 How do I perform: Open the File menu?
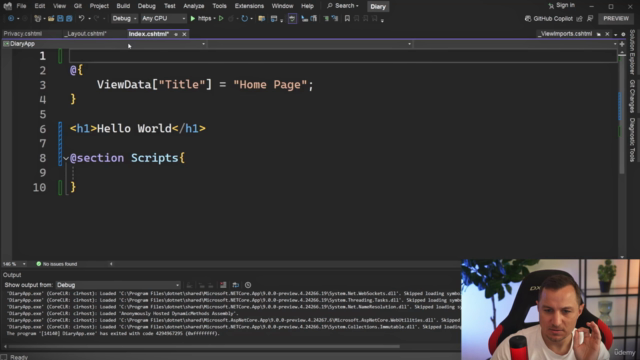pos(21,6)
